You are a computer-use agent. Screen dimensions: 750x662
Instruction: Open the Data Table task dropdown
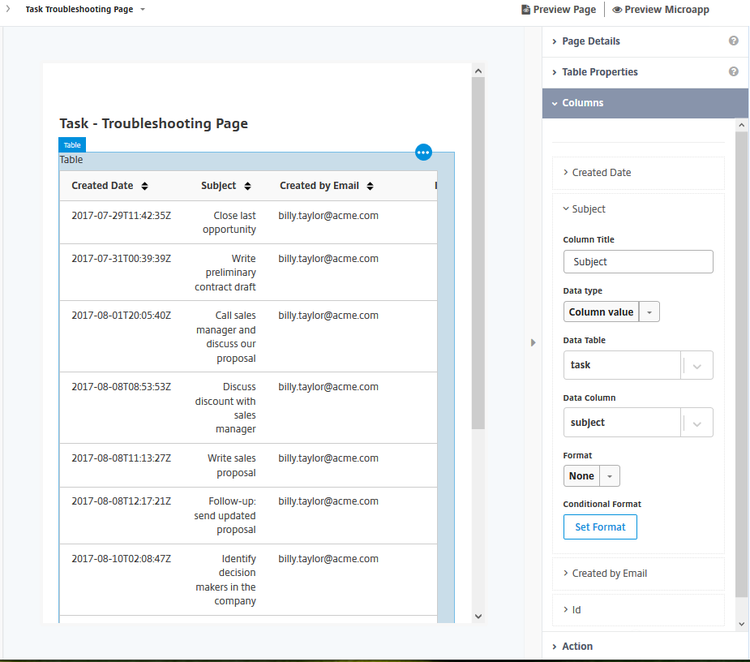click(638, 365)
